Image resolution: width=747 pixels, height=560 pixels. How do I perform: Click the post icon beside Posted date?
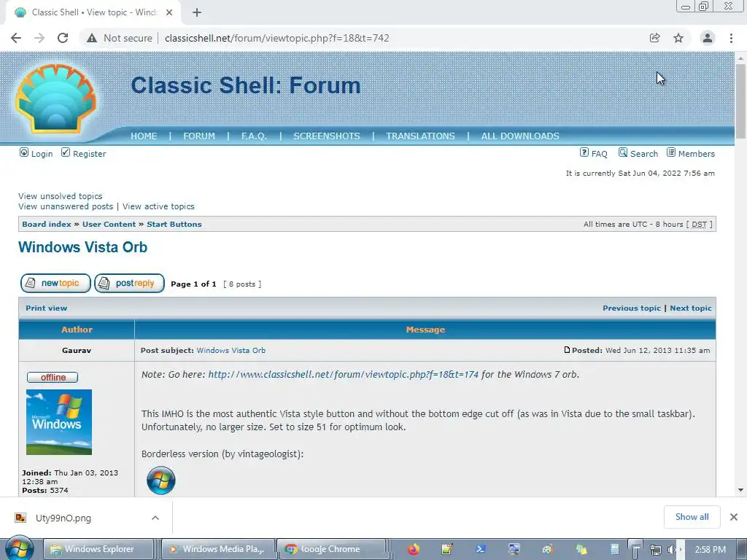[x=567, y=350]
